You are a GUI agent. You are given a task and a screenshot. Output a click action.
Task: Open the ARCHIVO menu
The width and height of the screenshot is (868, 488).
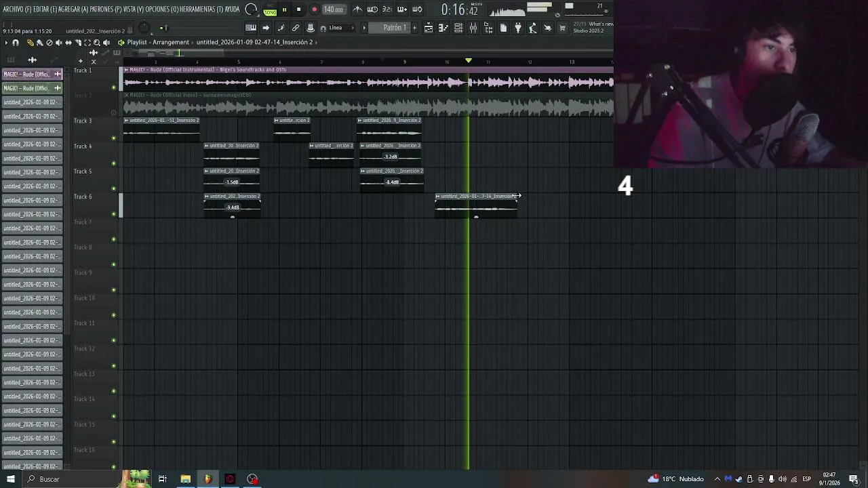click(17, 9)
